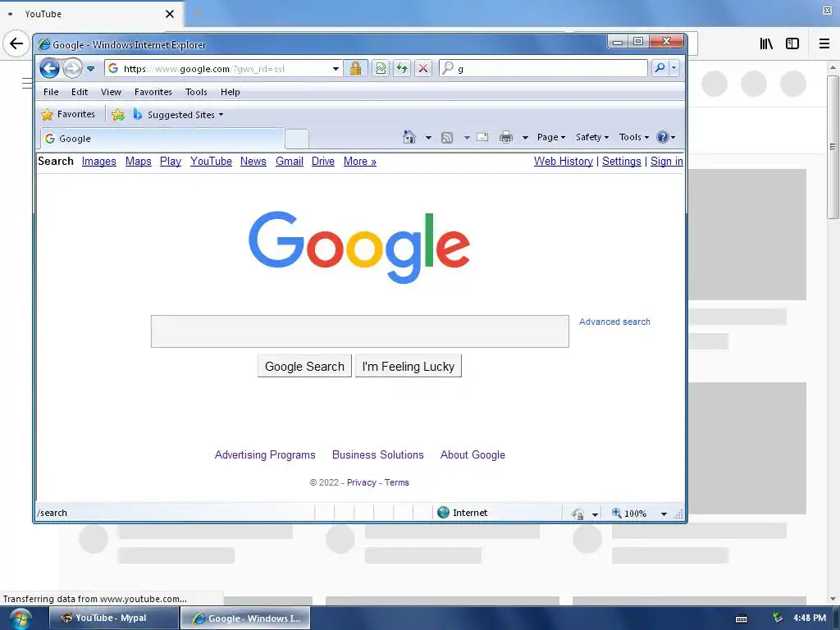This screenshot has width=840, height=630.
Task: Click the Windows Start button
Action: point(20,619)
